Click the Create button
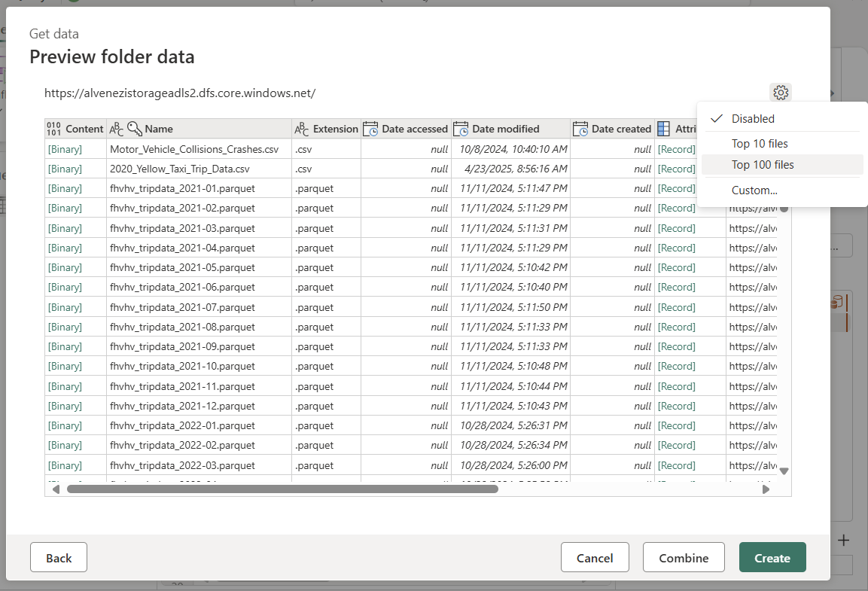This screenshot has height=591, width=868. 772,557
